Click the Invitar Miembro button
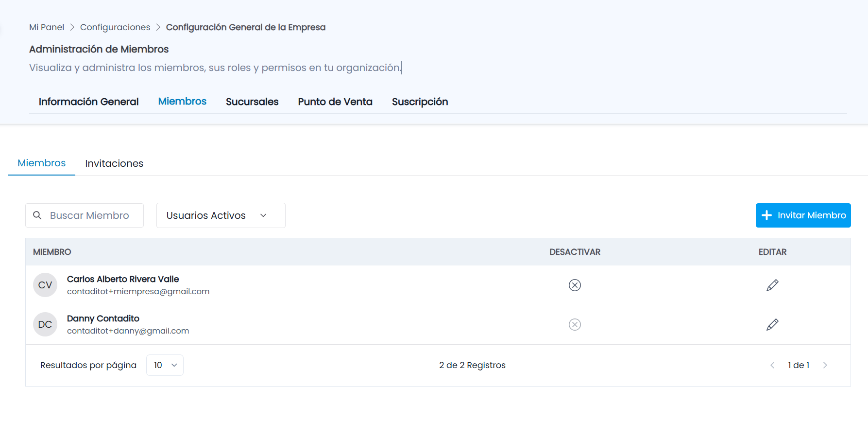Viewport: 868px width, 424px height. [x=803, y=215]
